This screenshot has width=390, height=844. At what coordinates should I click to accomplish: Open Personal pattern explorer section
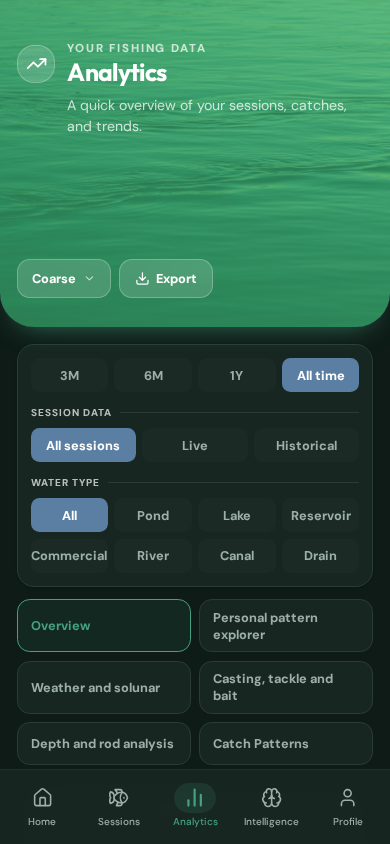pos(286,625)
